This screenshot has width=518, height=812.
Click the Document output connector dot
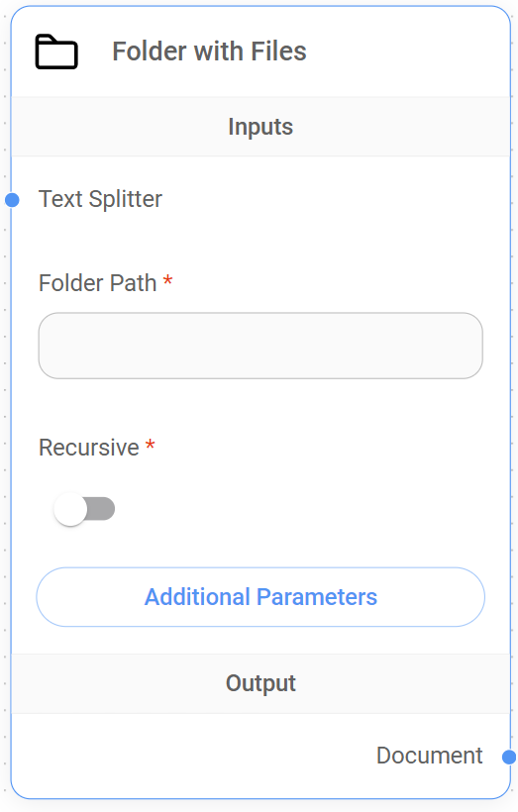pyautogui.click(x=509, y=757)
